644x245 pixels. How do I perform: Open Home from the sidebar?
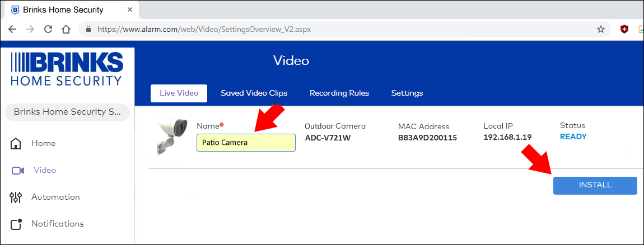[43, 143]
